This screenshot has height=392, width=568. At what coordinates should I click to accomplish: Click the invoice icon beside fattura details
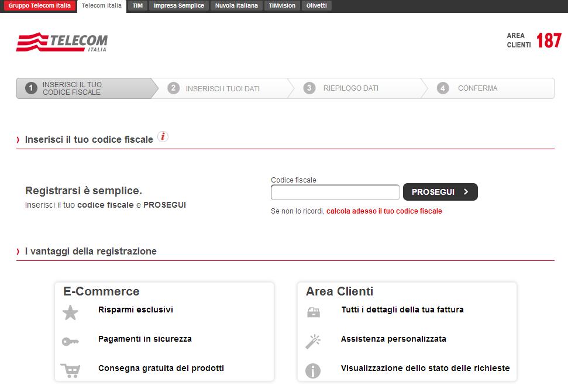[x=314, y=312]
